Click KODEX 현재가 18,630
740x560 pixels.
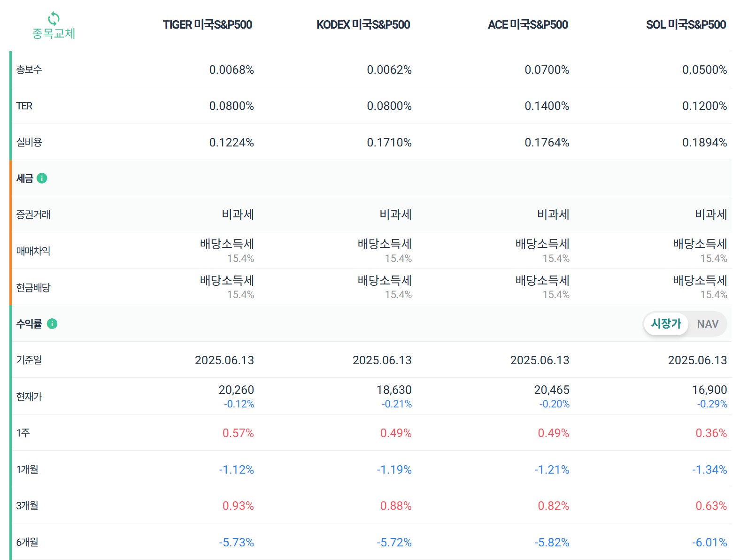click(x=394, y=390)
